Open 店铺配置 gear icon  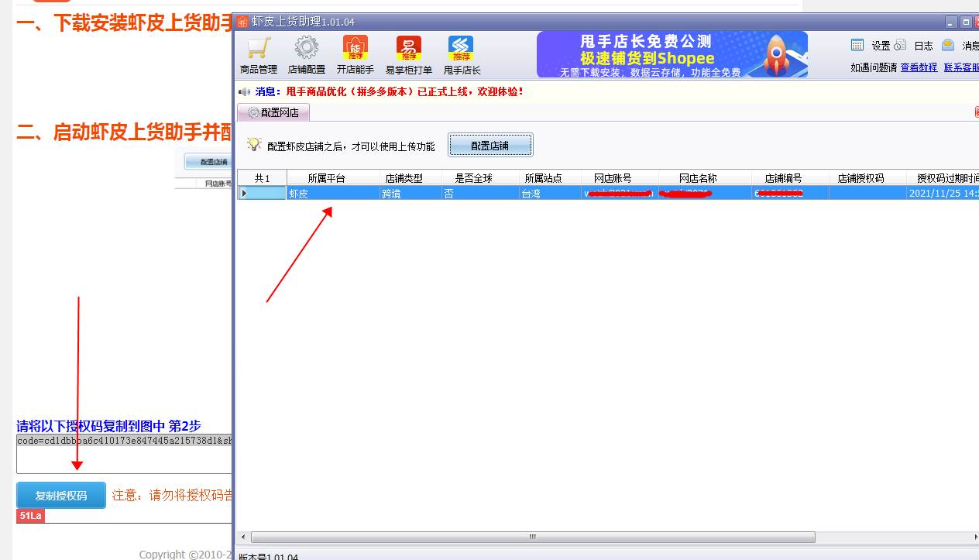pos(307,55)
